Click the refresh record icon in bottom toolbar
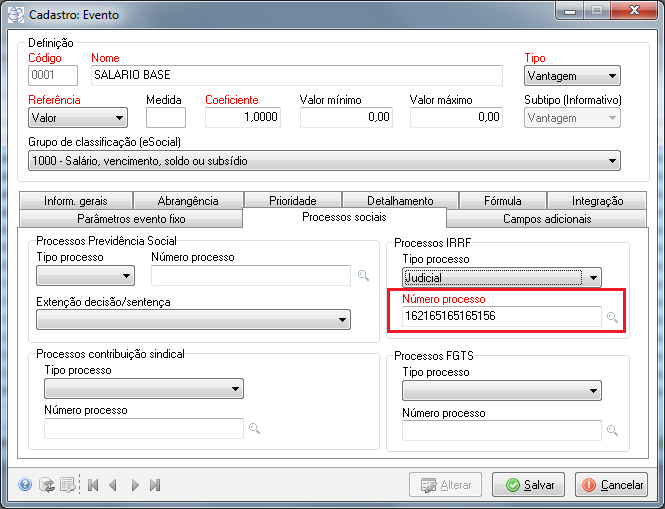The width and height of the screenshot is (665, 509). coord(46,485)
